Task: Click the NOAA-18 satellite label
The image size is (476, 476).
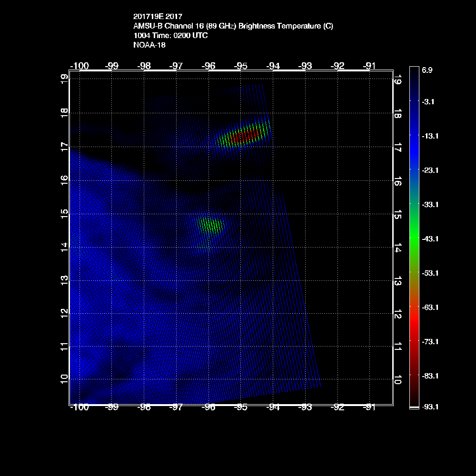Action: pos(149,46)
